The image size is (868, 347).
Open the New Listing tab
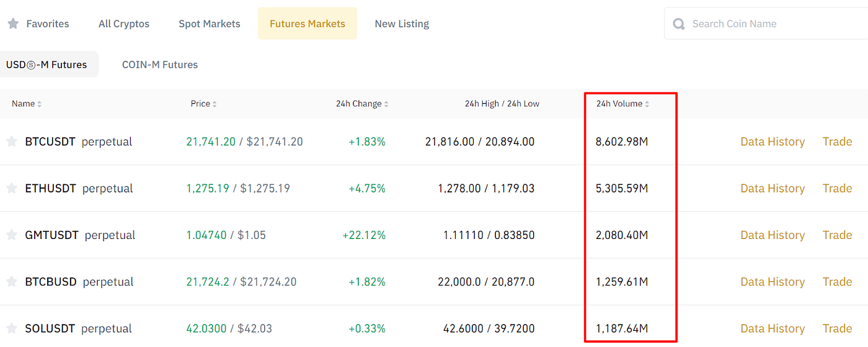coord(402,24)
